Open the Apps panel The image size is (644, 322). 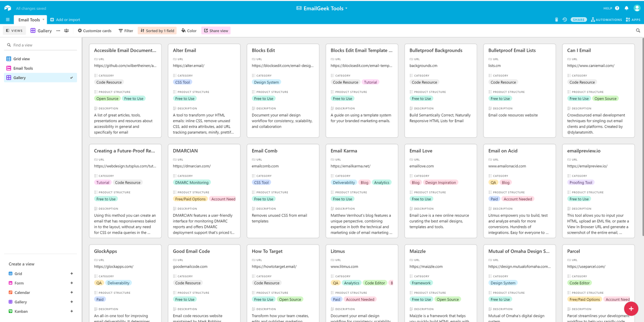coord(633,20)
